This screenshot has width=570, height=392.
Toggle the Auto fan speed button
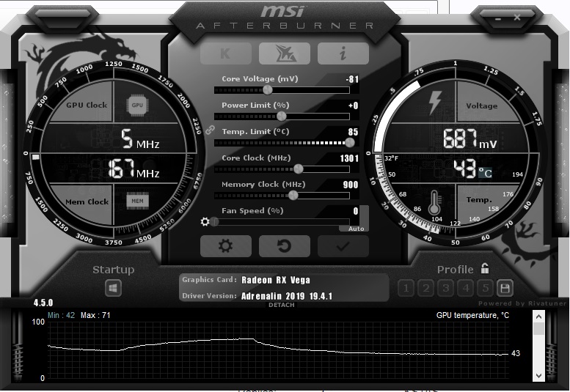pos(356,229)
